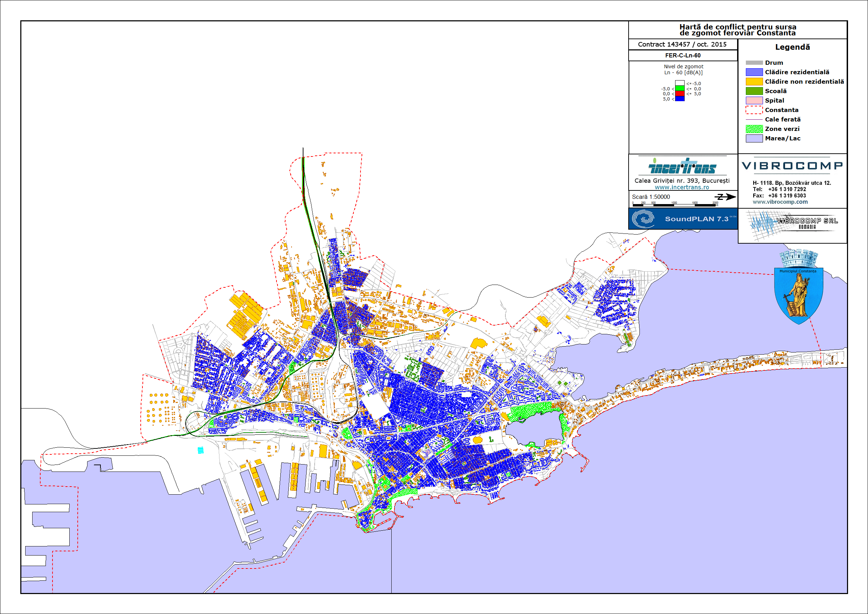Click the FER-C-Ln-60 map code label
This screenshot has width=868, height=614.
click(x=683, y=56)
